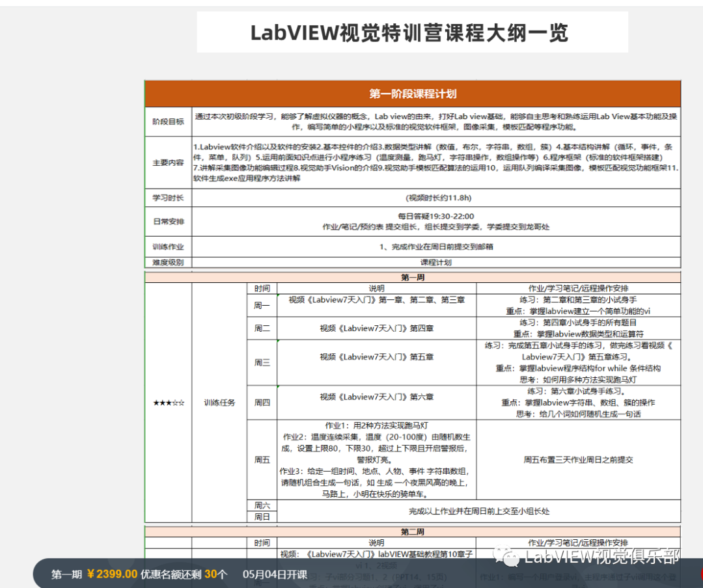The image size is (703, 588).
Task: Select the video cell 《Labview7天入门》第四章
Action: [x=376, y=328]
